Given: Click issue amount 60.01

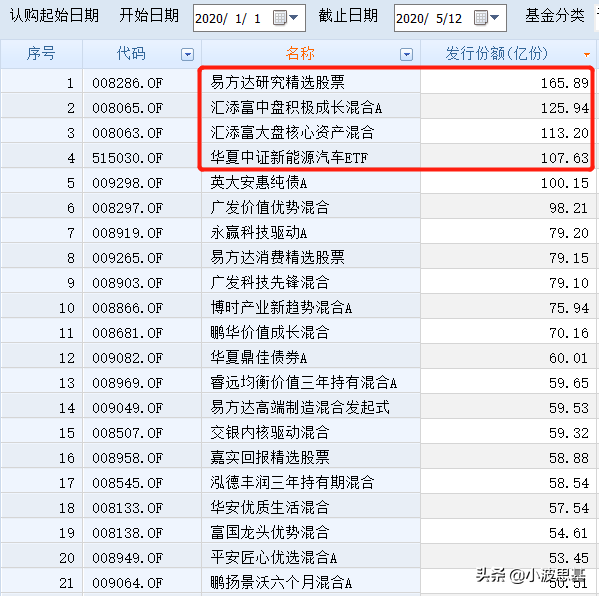Looking at the screenshot, I should pyautogui.click(x=569, y=358).
